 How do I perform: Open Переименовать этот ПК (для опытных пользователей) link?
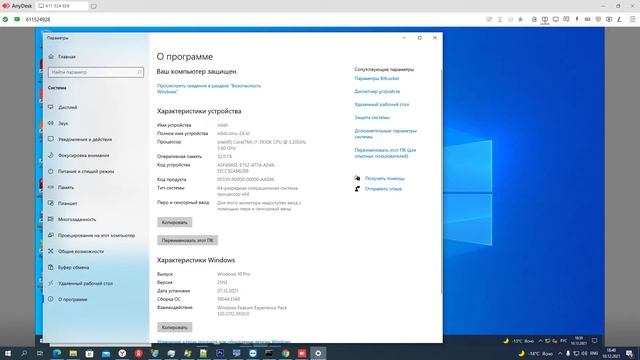(x=385, y=153)
